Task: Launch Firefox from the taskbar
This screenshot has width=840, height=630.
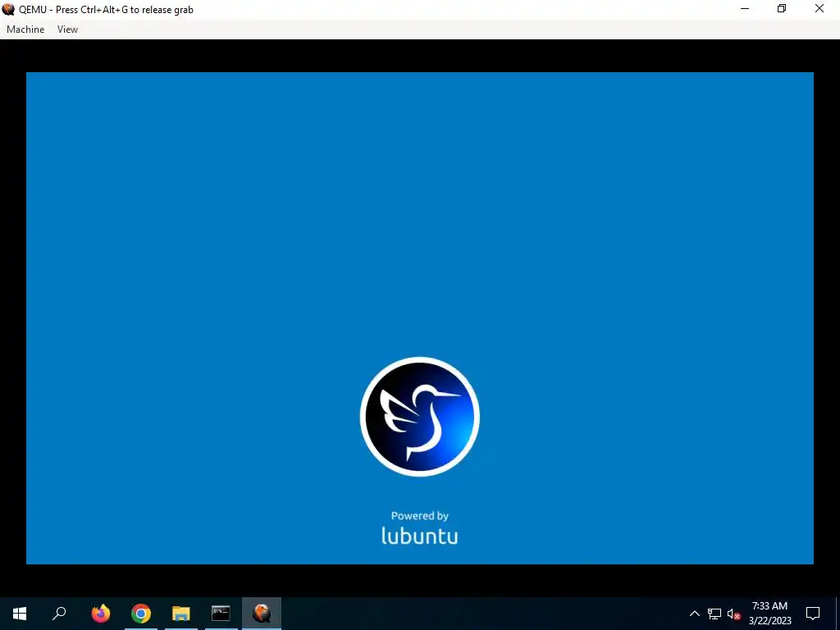Action: pos(101,614)
